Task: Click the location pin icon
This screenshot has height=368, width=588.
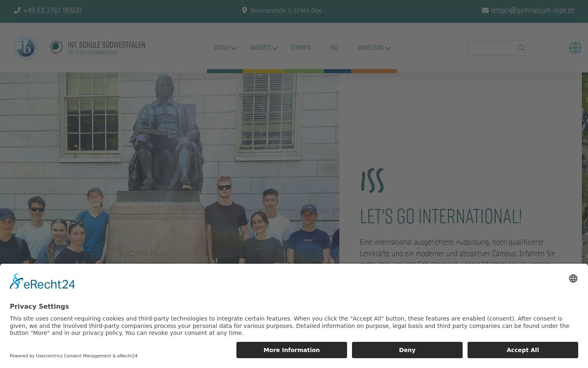Action: [x=245, y=11]
